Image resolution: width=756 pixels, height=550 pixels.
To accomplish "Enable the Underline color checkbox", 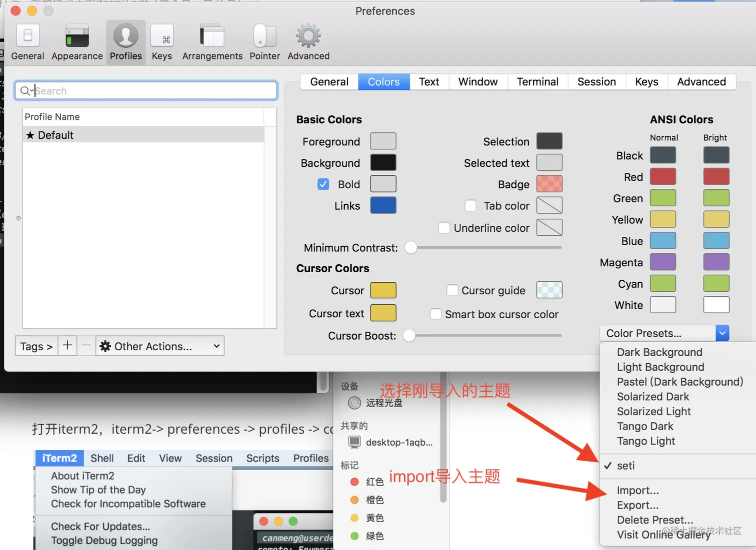I will 444,228.
